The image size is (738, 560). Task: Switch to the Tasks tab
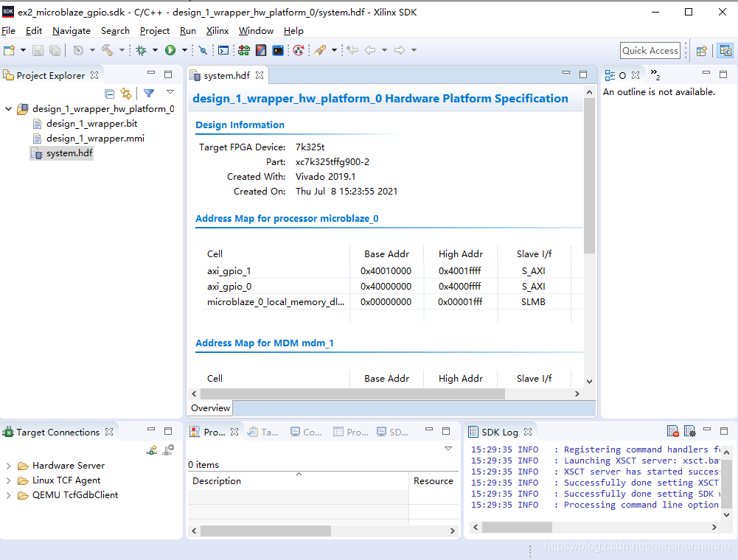click(x=264, y=432)
